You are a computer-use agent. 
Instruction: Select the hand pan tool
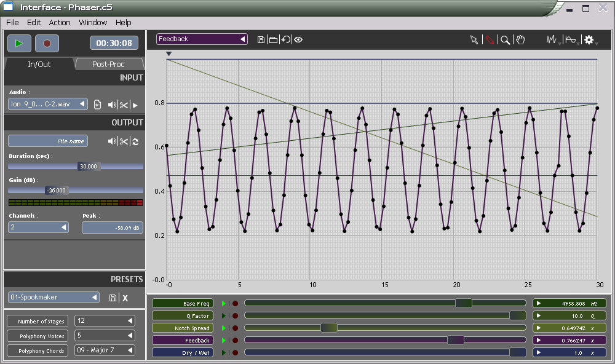click(x=520, y=39)
